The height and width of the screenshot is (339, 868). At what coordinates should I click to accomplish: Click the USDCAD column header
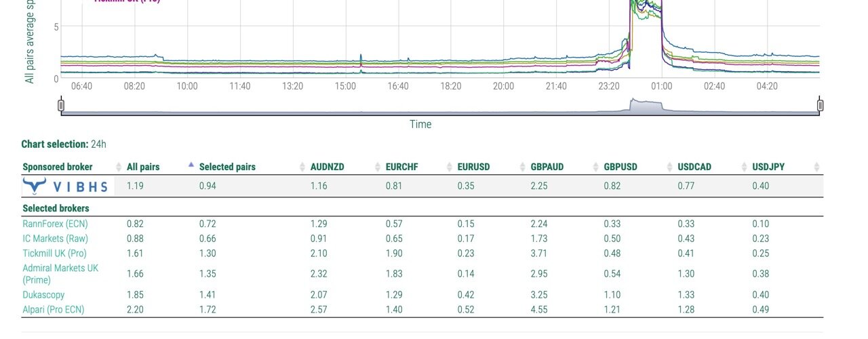click(694, 167)
